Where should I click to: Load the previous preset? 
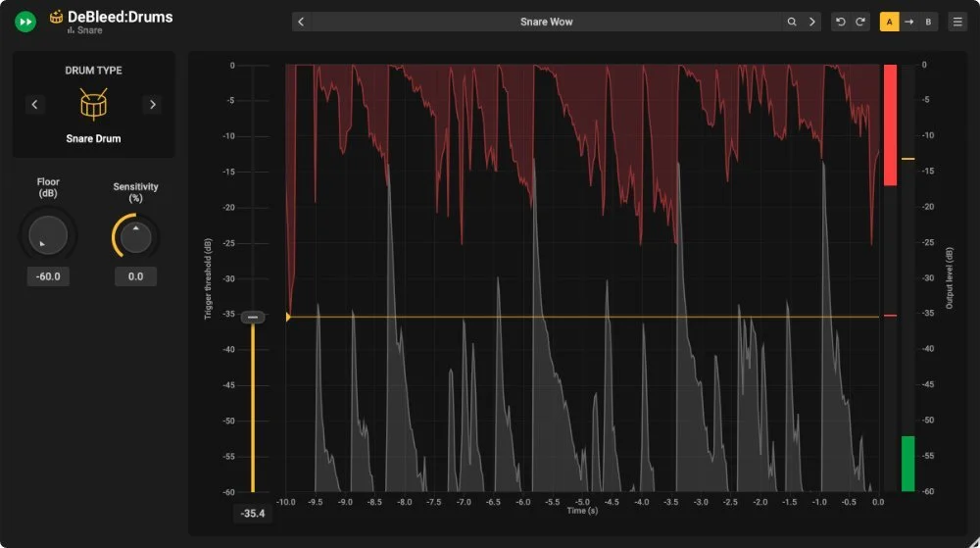coord(301,22)
